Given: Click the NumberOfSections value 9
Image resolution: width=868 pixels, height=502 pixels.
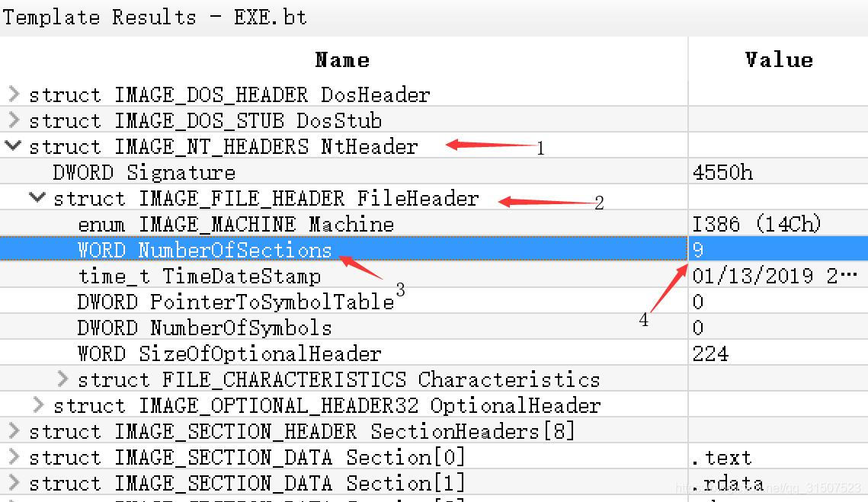Looking at the screenshot, I should [698, 250].
